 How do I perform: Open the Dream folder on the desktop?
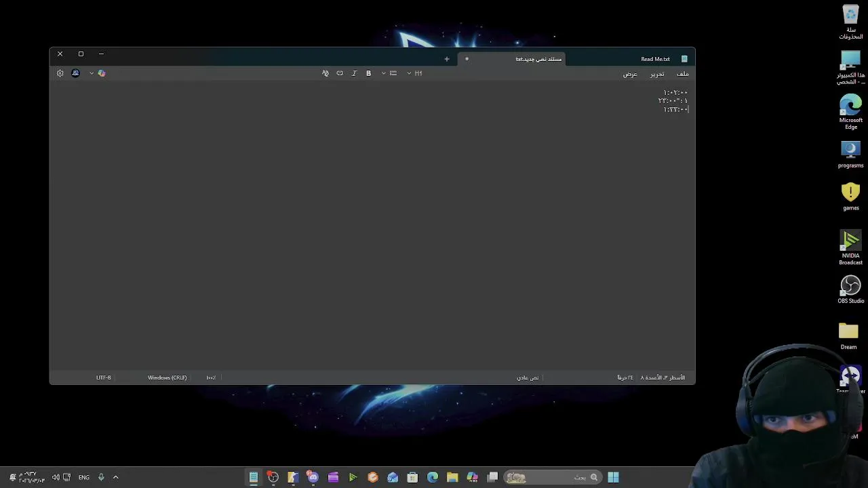[x=849, y=335]
